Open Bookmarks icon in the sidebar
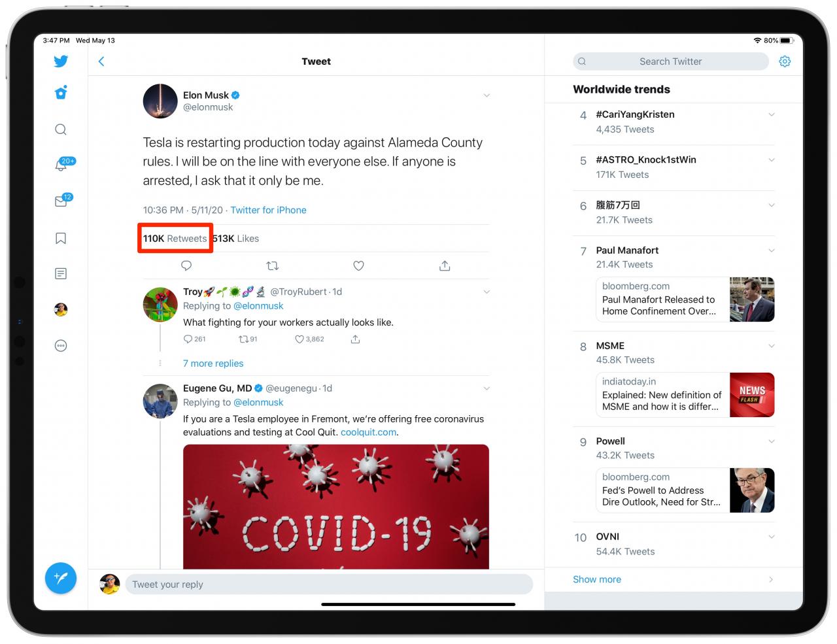This screenshot has width=837, height=644. pos(61,238)
